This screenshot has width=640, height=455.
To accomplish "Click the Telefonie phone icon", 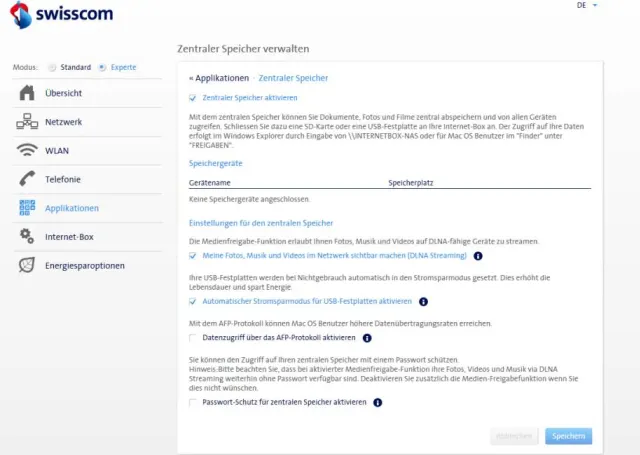I will [27, 179].
